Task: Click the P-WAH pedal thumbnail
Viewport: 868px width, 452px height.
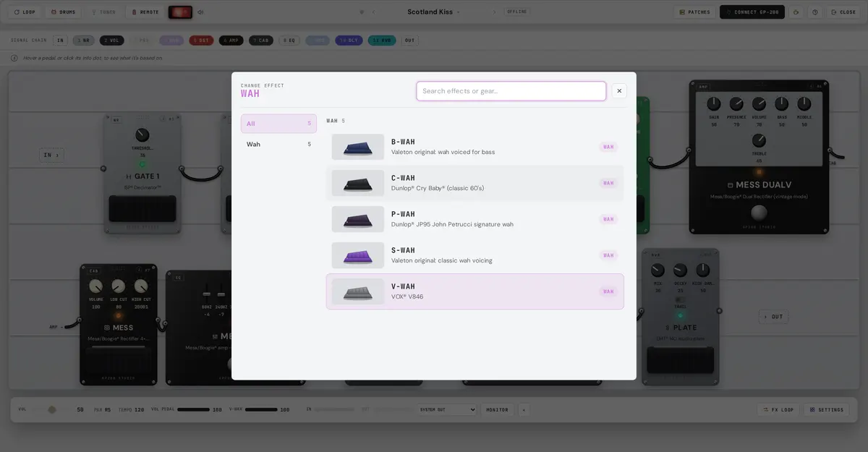Action: click(x=358, y=219)
